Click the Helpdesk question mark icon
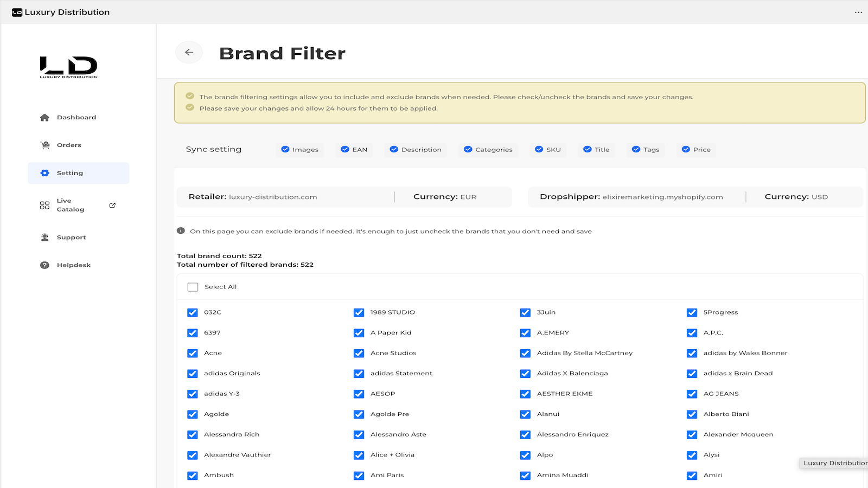The image size is (868, 488). [44, 265]
